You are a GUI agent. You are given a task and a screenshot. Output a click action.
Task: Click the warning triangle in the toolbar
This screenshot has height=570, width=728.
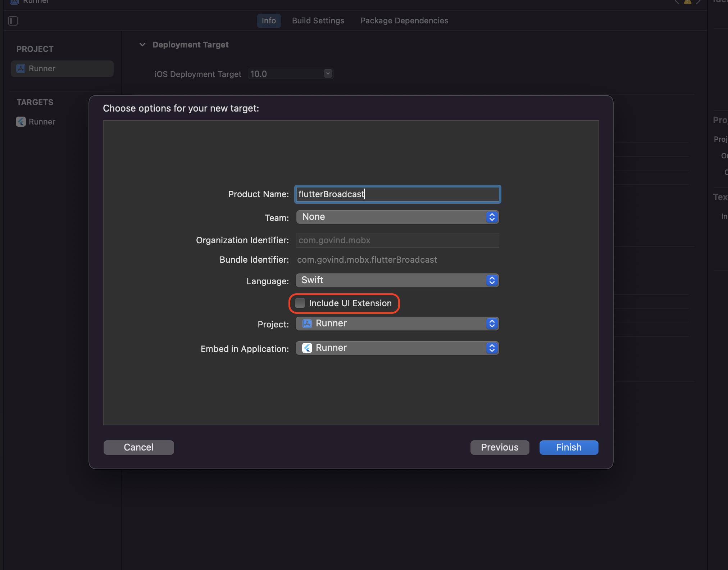click(x=687, y=2)
